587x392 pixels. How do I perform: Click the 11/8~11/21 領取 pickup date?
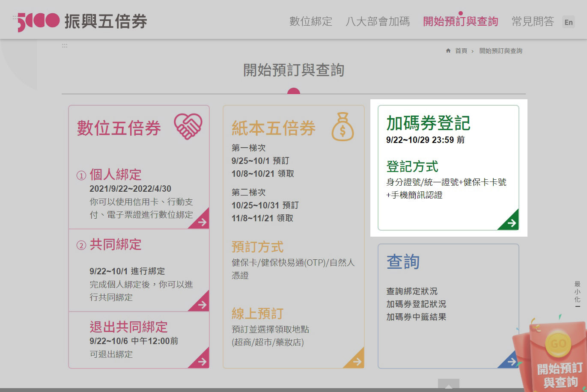coord(262,218)
